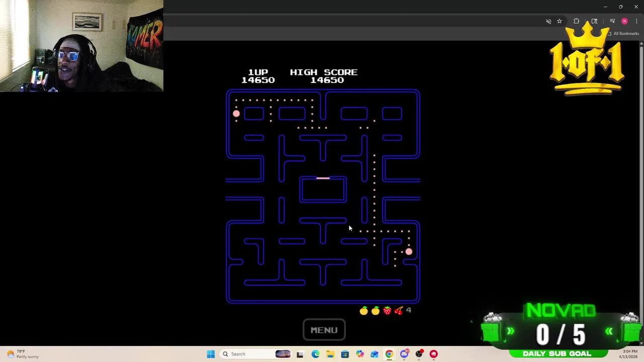Toggle the site sound muted icon in address bar
This screenshot has height=362, width=644.
pyautogui.click(x=548, y=21)
